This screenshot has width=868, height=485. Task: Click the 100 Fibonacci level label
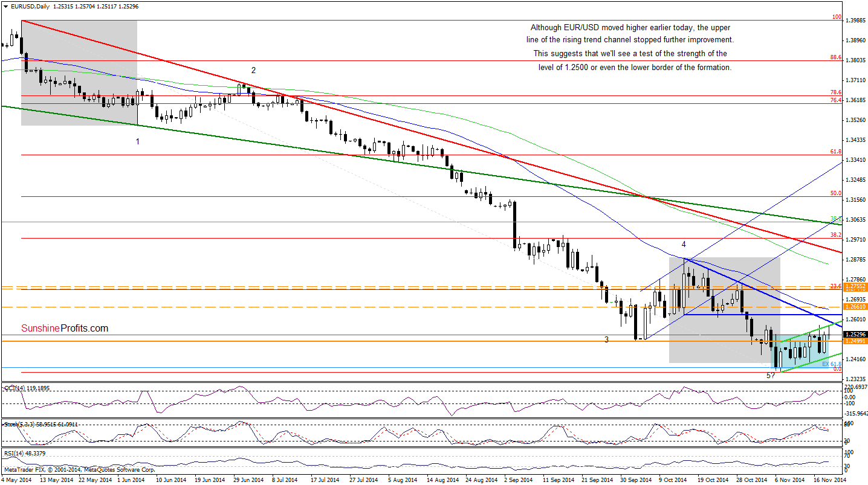click(837, 18)
